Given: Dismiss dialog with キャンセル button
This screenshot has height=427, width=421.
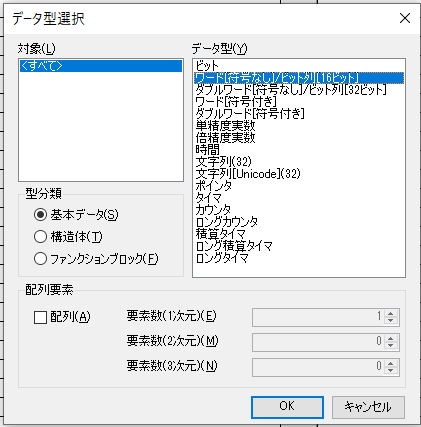Looking at the screenshot, I should tap(368, 407).
